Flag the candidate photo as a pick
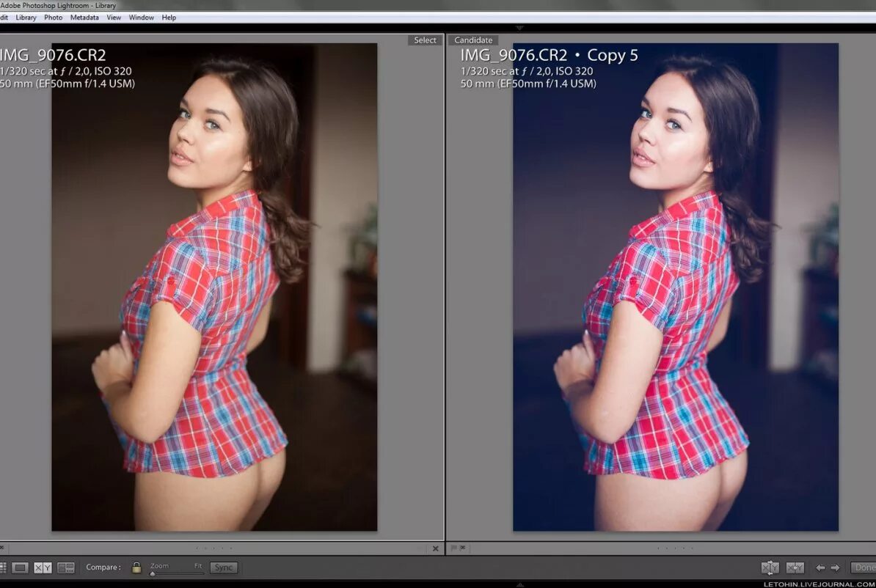This screenshot has width=876, height=588. point(453,548)
